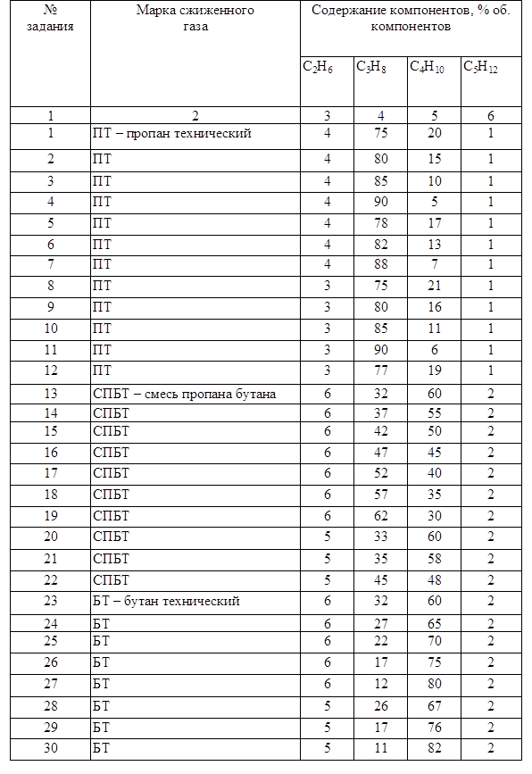
Task: Click value 70 in task row 25
Action: [x=435, y=641]
